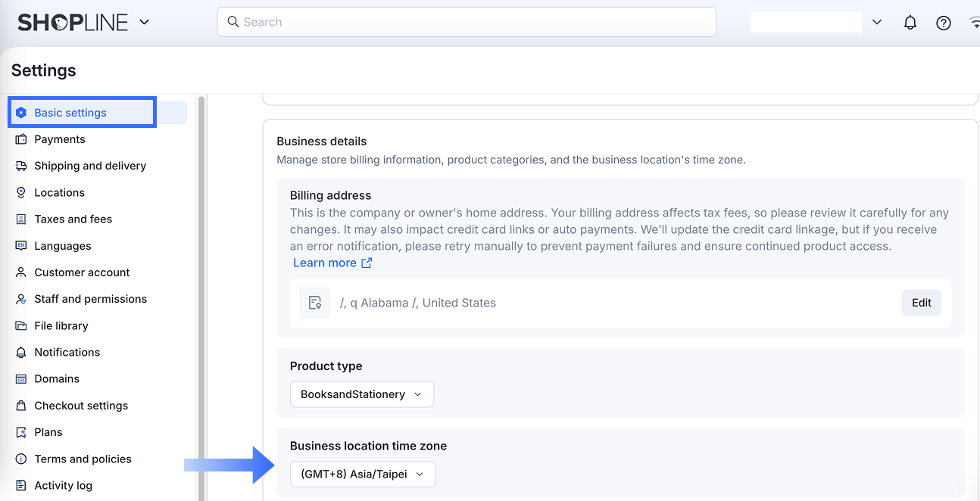Image resolution: width=980 pixels, height=501 pixels.
Task: Click the notifications bell icon in header
Action: click(x=910, y=23)
